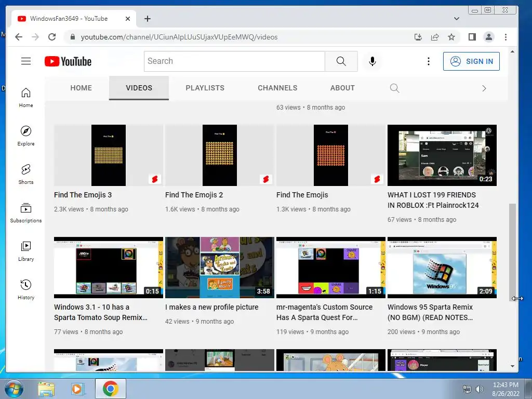Open the 3:58 Arthur profile picture thumbnail

point(220,268)
